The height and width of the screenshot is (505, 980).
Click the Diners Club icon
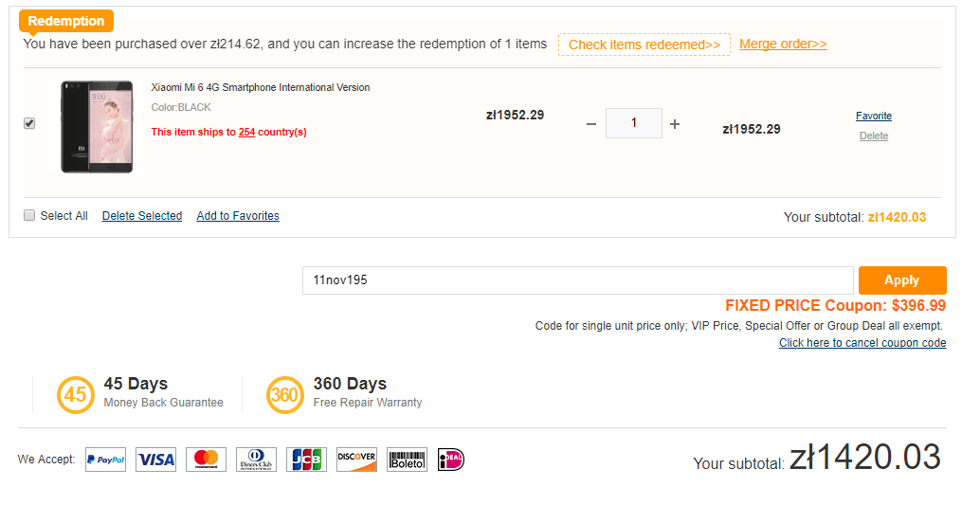[256, 460]
